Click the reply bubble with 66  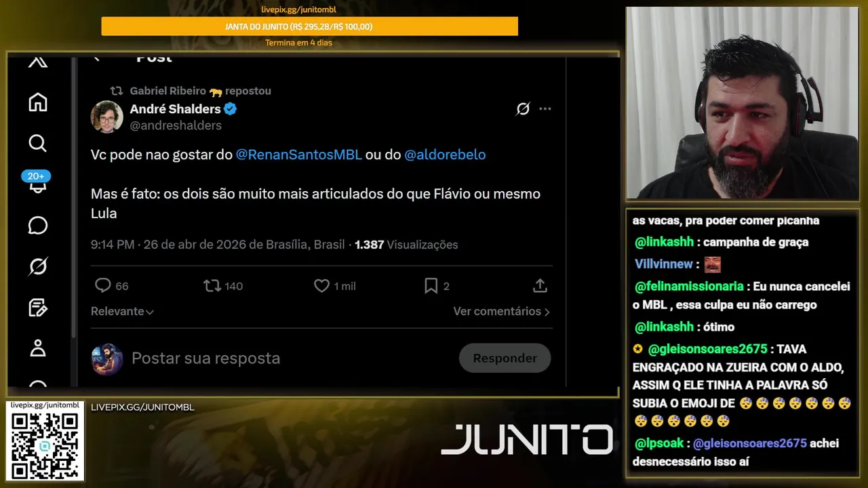click(111, 286)
